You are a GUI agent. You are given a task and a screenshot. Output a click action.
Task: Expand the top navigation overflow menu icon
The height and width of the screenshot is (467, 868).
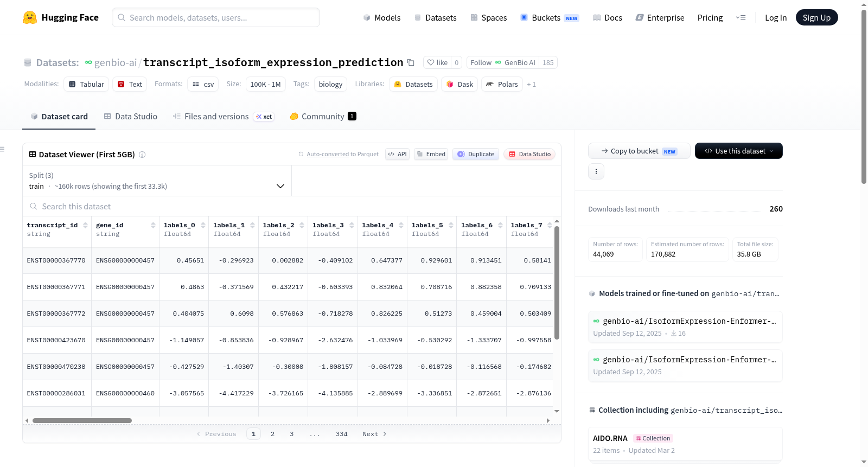(741, 17)
